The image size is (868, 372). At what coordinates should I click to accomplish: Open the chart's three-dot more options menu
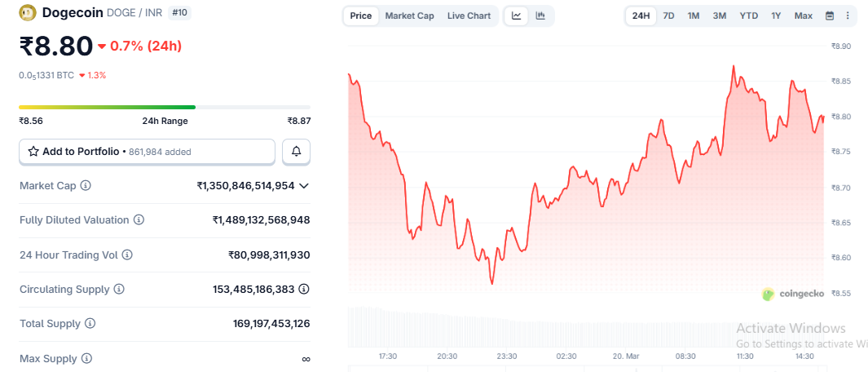click(848, 15)
